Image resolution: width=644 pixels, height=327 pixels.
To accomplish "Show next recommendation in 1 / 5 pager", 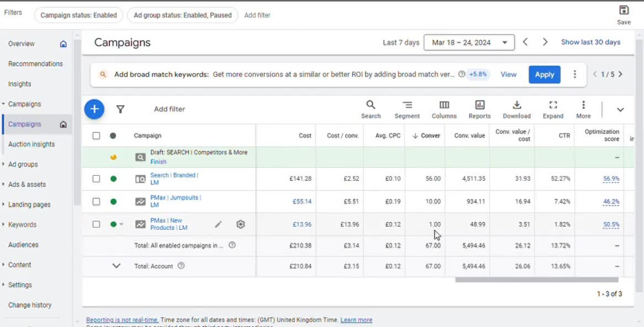I will (x=620, y=74).
